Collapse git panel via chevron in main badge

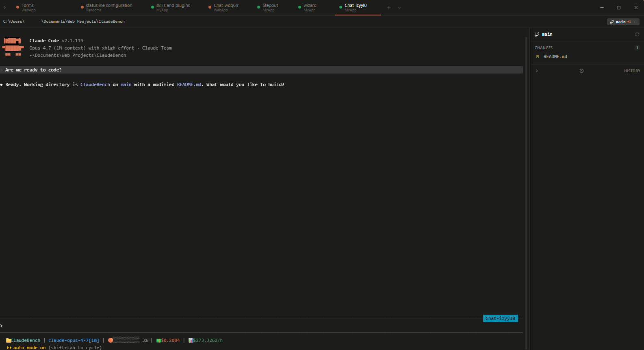pyautogui.click(x=635, y=22)
